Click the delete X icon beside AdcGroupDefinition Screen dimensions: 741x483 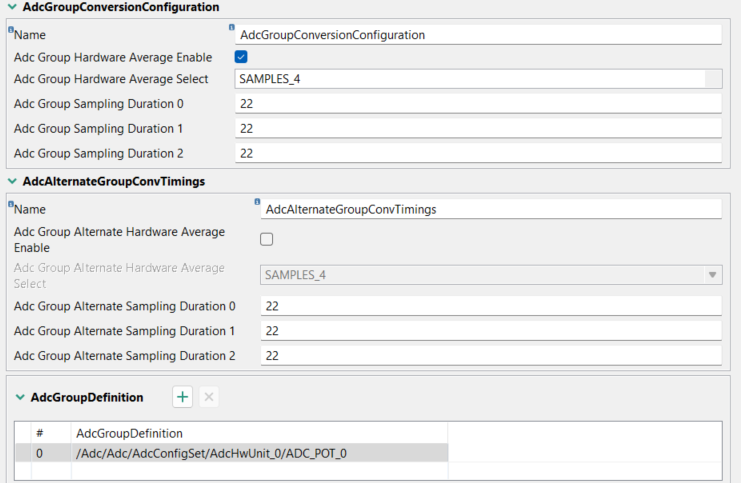(209, 397)
